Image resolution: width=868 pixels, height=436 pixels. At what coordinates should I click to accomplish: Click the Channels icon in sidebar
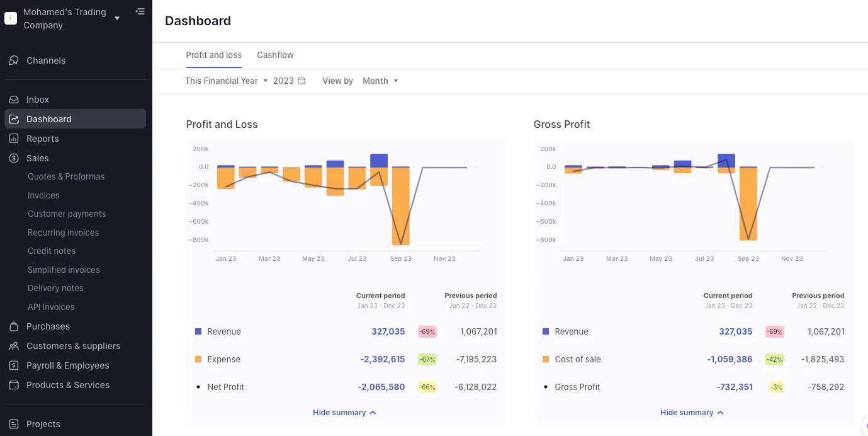(x=13, y=60)
